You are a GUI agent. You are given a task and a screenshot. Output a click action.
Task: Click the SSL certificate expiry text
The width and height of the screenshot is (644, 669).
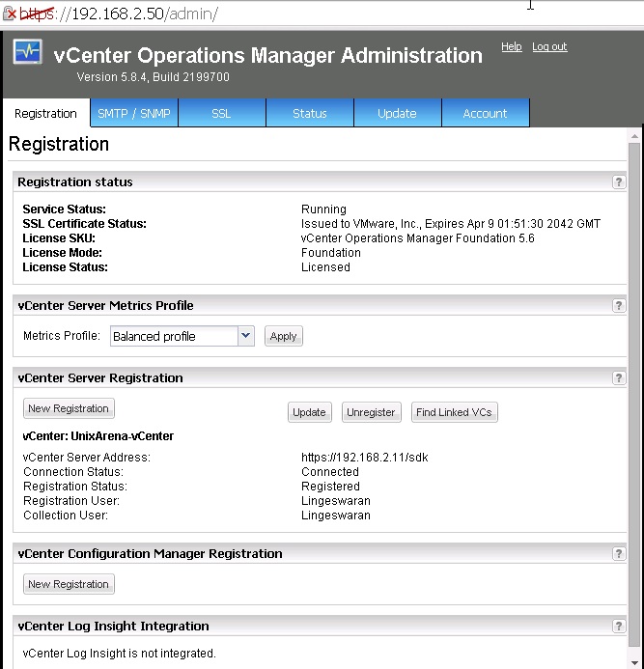[x=451, y=224]
